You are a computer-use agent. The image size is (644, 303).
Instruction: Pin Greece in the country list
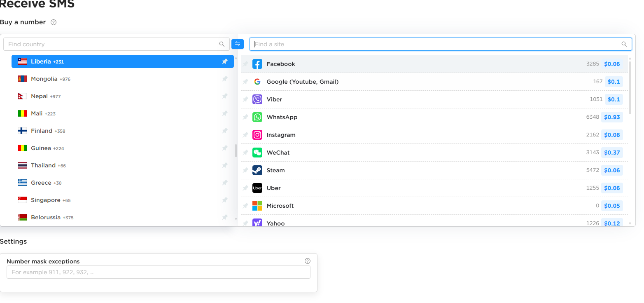225,183
